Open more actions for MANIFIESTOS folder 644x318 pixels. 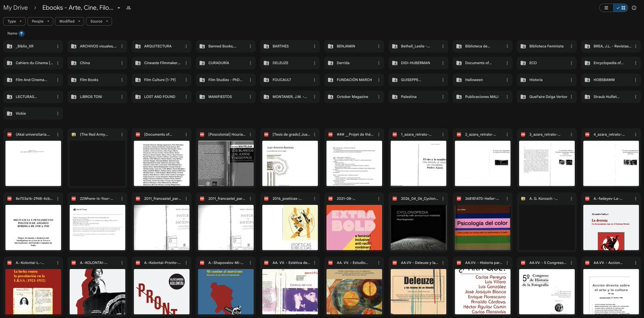251,97
